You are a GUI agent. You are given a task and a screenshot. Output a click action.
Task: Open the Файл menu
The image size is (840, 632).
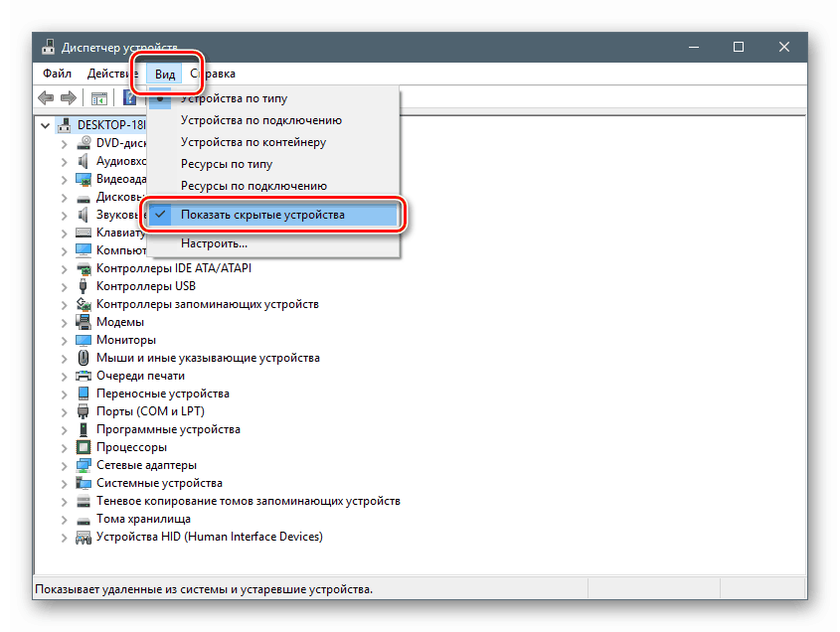click(58, 74)
